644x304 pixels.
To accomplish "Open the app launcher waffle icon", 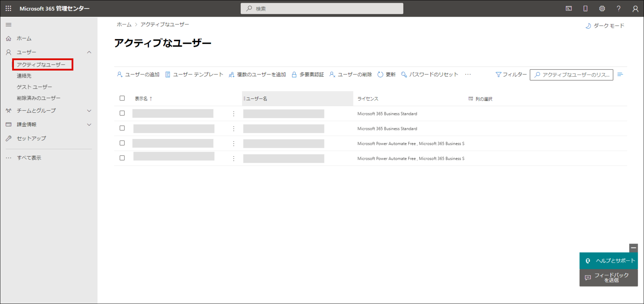I will (x=8, y=8).
